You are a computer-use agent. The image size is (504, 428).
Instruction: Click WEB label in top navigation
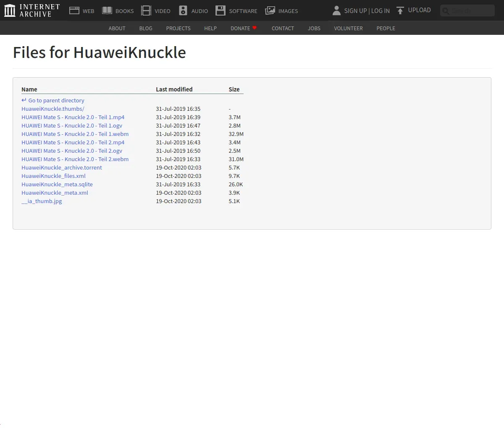click(x=89, y=11)
